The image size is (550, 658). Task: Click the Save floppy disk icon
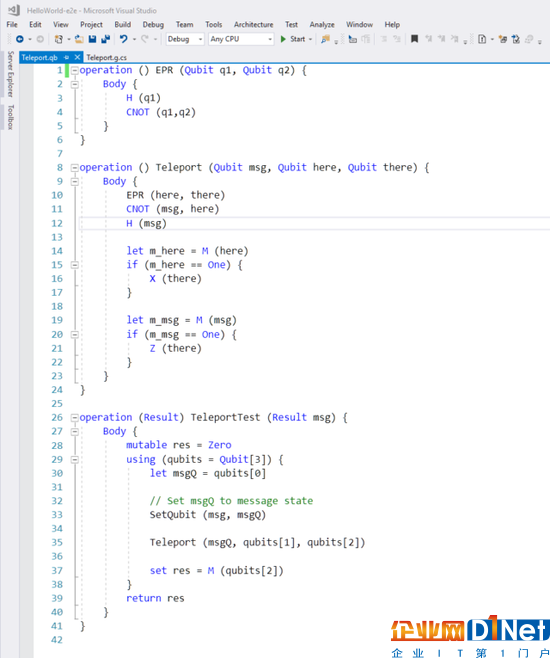92,39
